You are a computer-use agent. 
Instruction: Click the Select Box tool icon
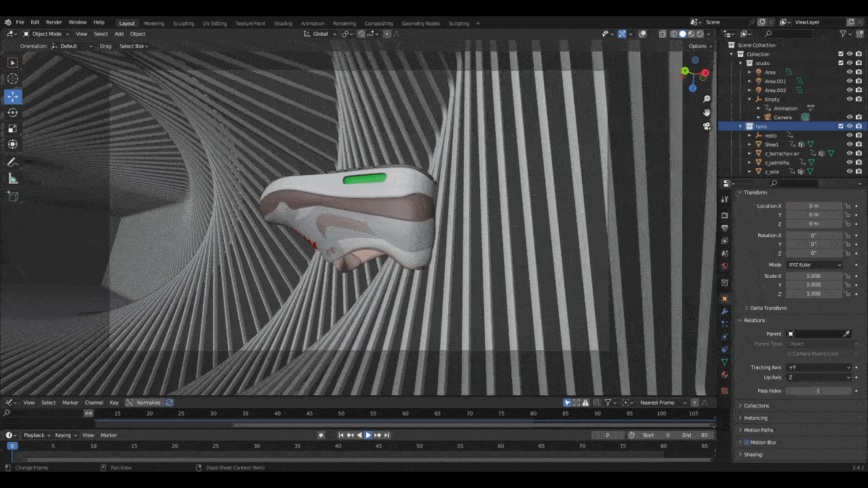[13, 62]
